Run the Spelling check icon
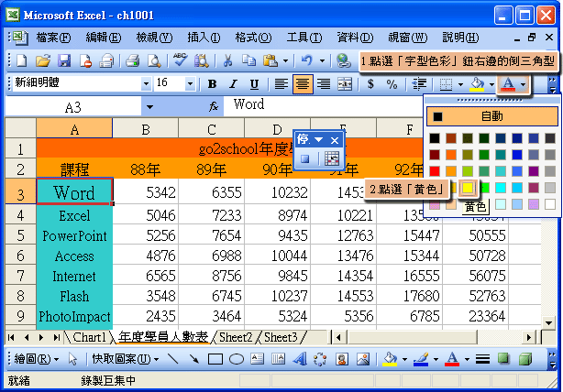 [181, 60]
